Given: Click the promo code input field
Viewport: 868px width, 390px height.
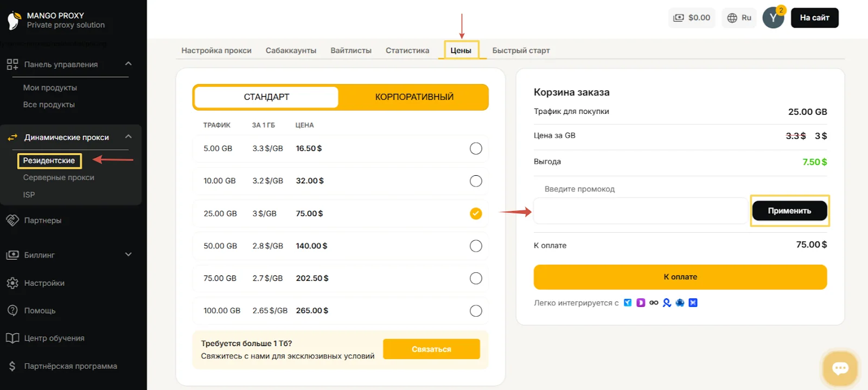Looking at the screenshot, I should (x=640, y=211).
